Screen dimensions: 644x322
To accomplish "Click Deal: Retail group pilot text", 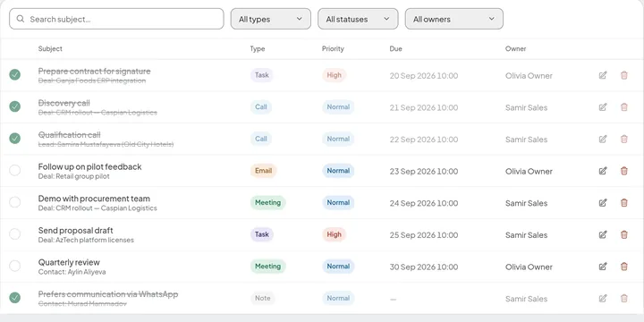I will tap(74, 176).
